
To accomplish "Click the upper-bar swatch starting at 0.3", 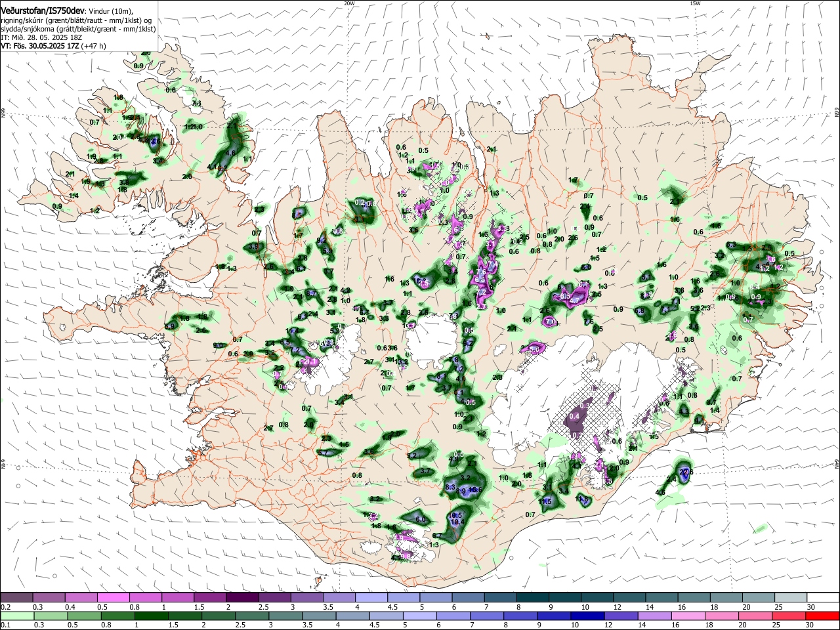I will [49, 598].
